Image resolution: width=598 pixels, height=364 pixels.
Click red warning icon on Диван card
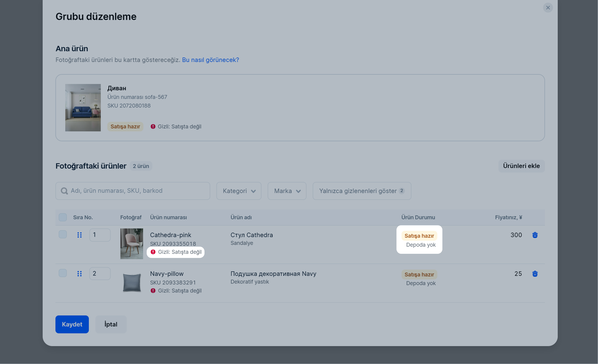point(153,127)
